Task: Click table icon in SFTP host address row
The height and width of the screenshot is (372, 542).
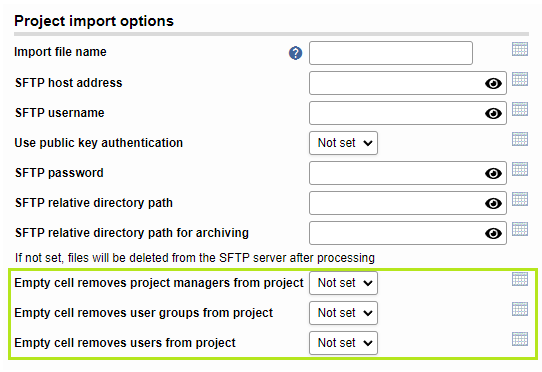Action: (x=520, y=79)
